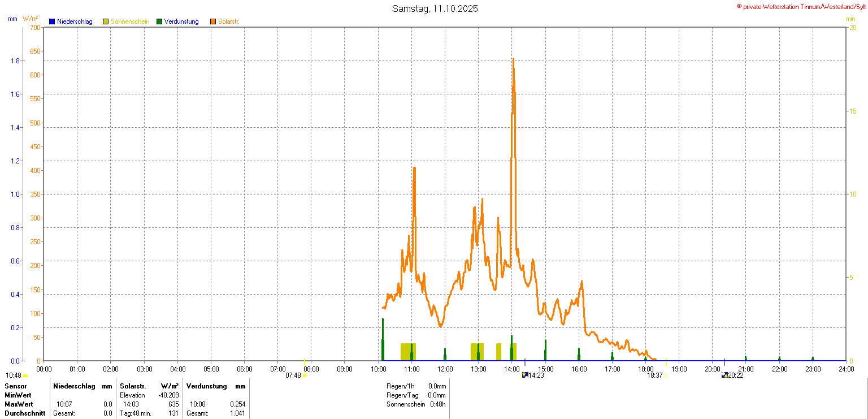This screenshot has width=868, height=419.
Task: Click the sunrise marker icon at 07:48
Action: click(305, 375)
